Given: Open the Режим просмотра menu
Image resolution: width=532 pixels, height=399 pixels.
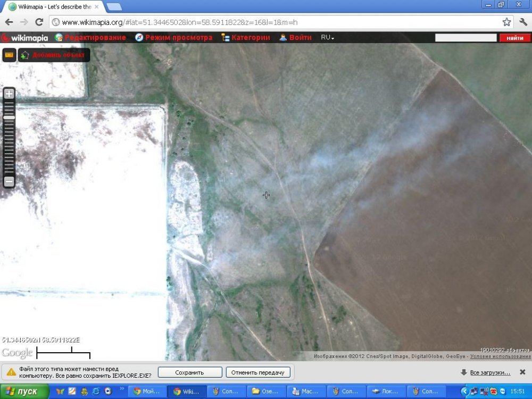Looking at the screenshot, I should point(174,38).
